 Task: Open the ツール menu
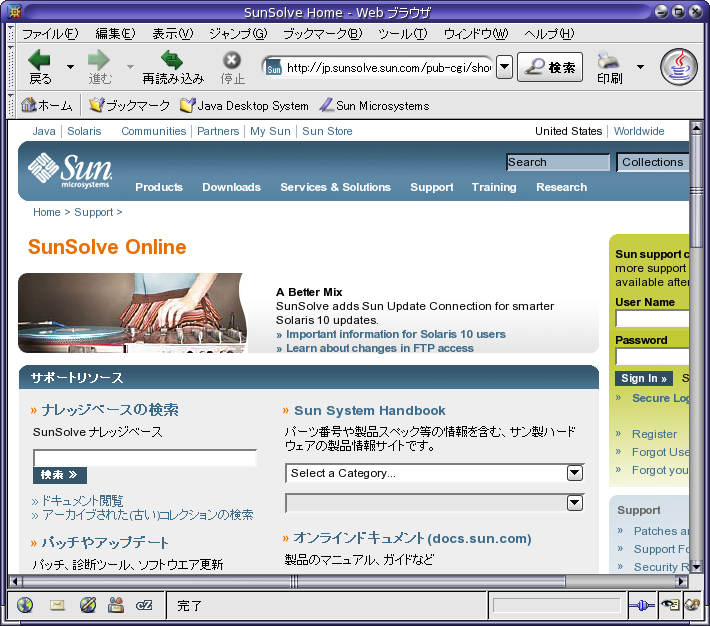pos(403,34)
